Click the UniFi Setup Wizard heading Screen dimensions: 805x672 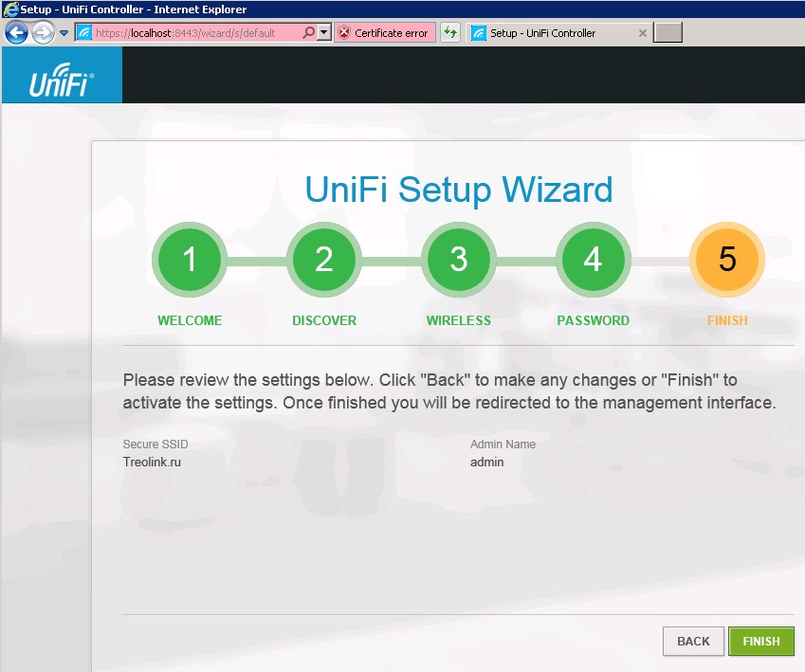pos(459,190)
